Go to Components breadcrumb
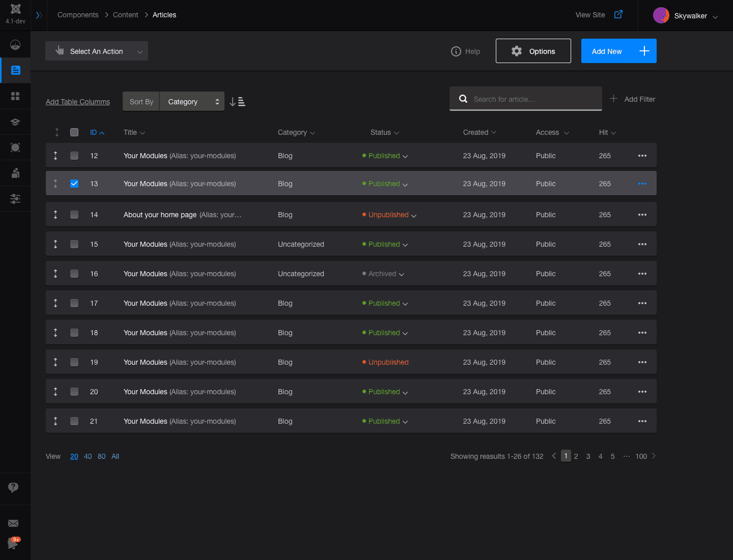Viewport: 733px width, 560px height. pos(78,15)
